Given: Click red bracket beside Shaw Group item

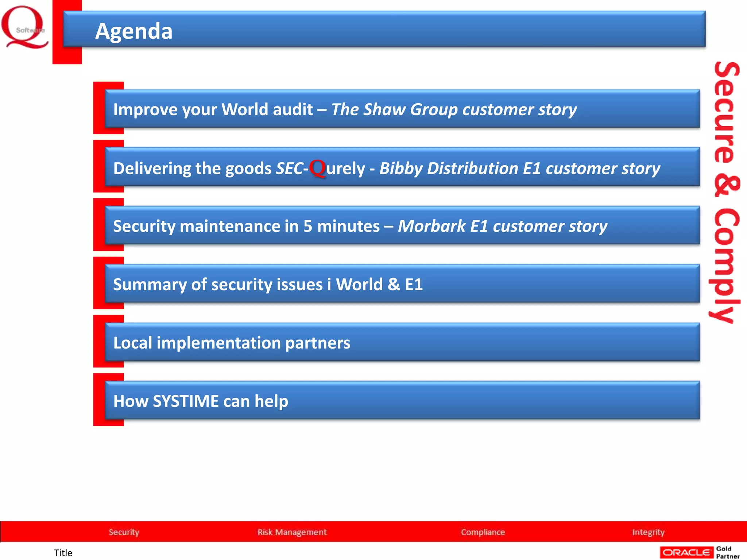Looking at the screenshot, I should 98,108.
